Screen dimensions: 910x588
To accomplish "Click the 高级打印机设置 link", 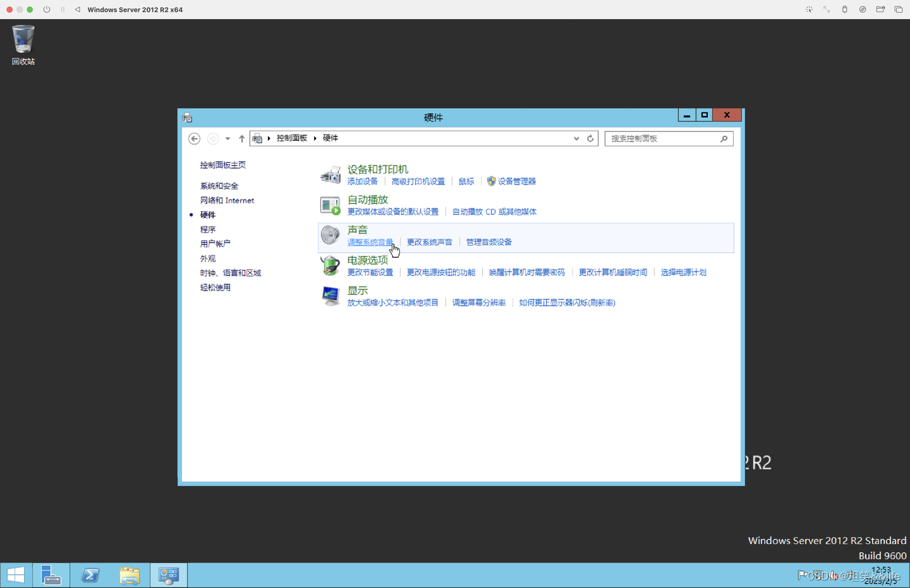I will pyautogui.click(x=418, y=181).
